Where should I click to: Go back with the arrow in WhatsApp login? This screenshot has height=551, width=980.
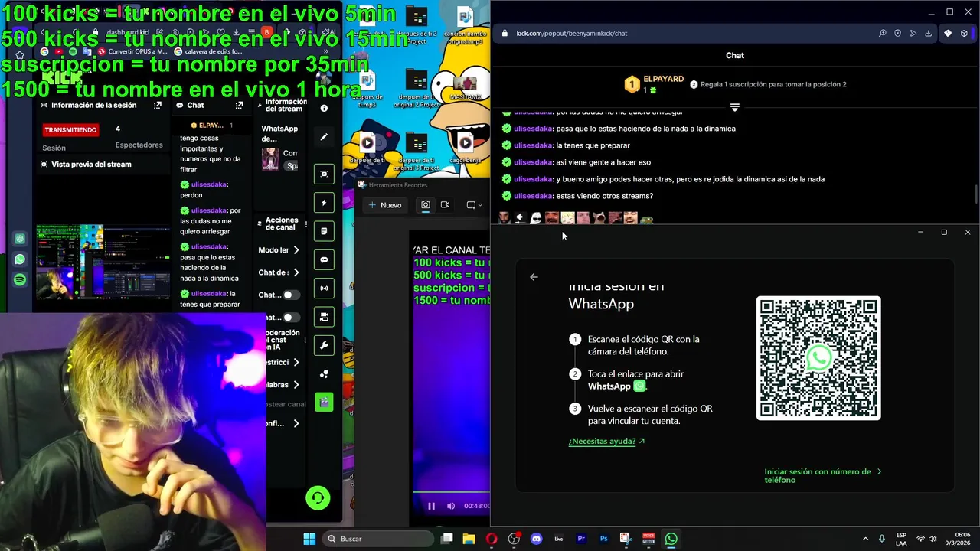coord(534,277)
